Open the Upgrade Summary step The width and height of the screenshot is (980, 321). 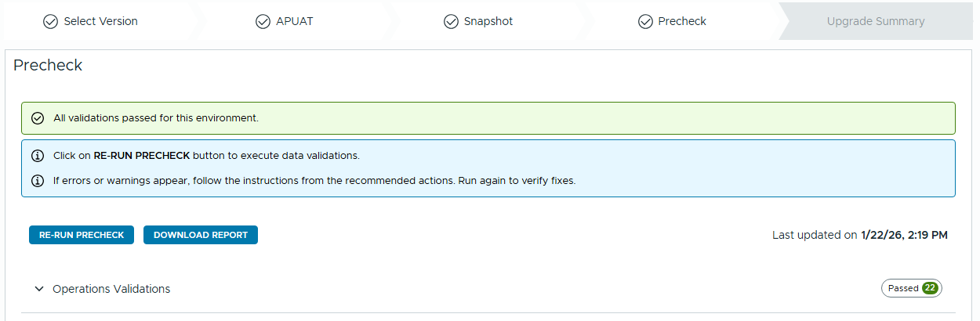(x=876, y=21)
